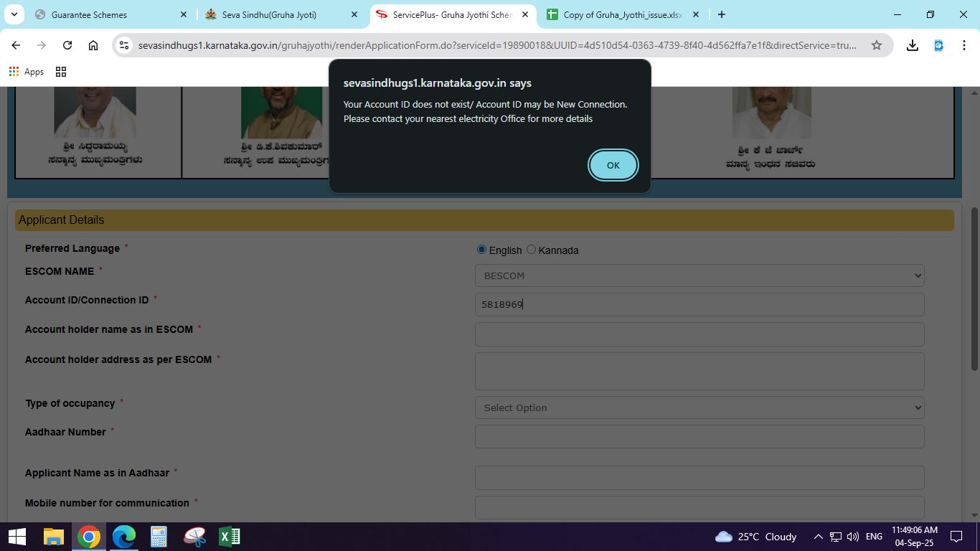Click the Mobile number for communication field
This screenshot has height=551, width=980.
[x=699, y=507]
